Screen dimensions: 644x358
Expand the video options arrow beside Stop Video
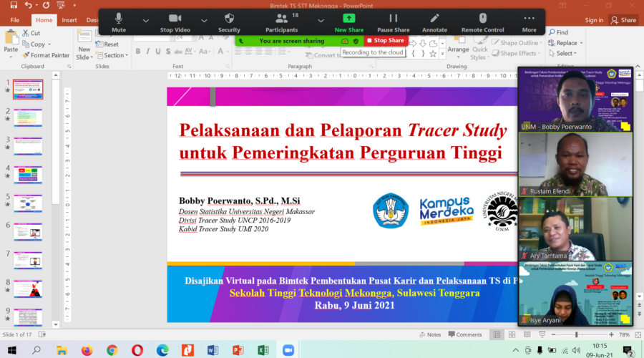(x=204, y=21)
